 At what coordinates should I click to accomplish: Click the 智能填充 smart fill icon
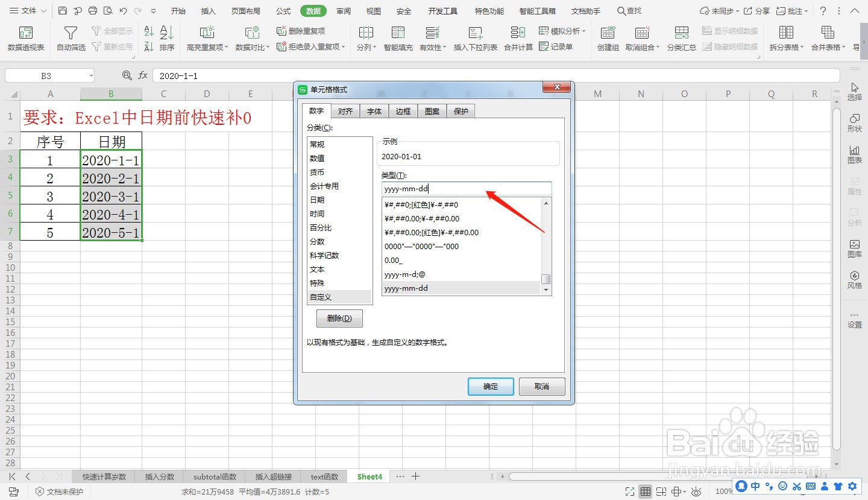point(398,33)
